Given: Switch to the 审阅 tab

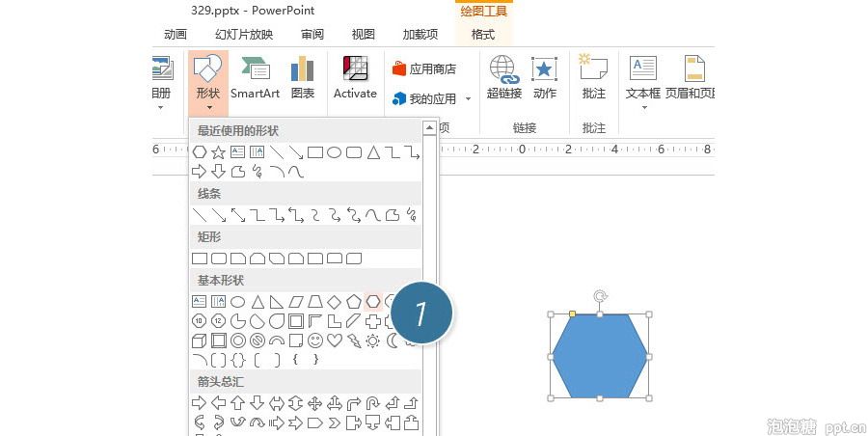Looking at the screenshot, I should click(312, 35).
